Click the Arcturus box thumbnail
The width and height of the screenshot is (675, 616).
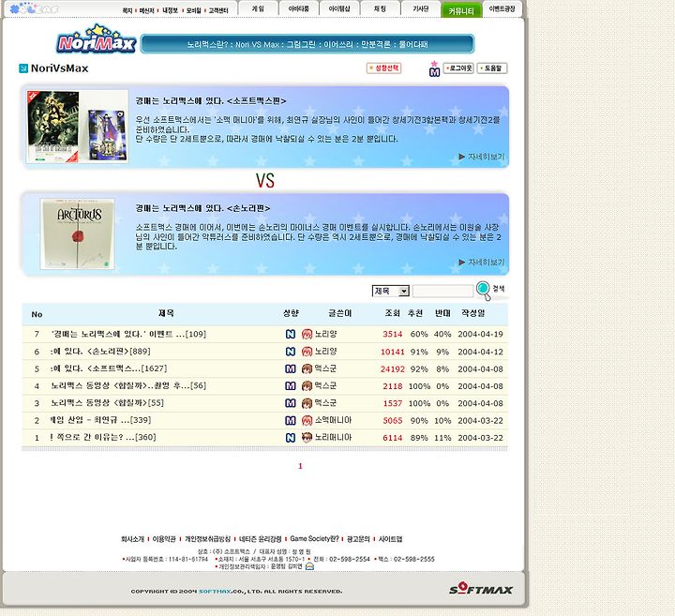[78, 233]
